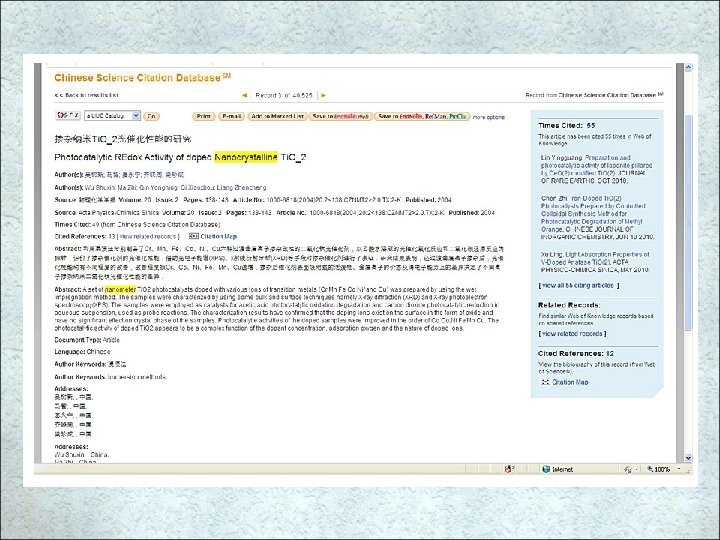Click the Internet zone globe icon
Image resolution: width=720 pixels, height=540 pixels.
pos(546,469)
